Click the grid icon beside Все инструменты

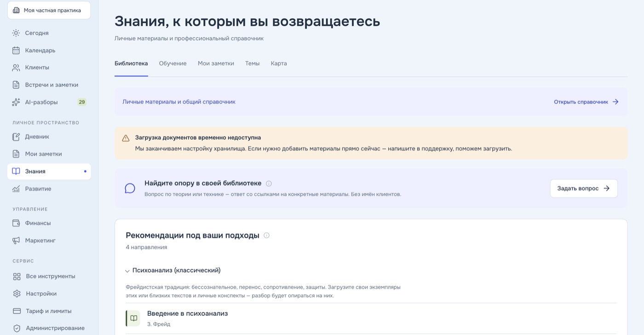point(17,277)
